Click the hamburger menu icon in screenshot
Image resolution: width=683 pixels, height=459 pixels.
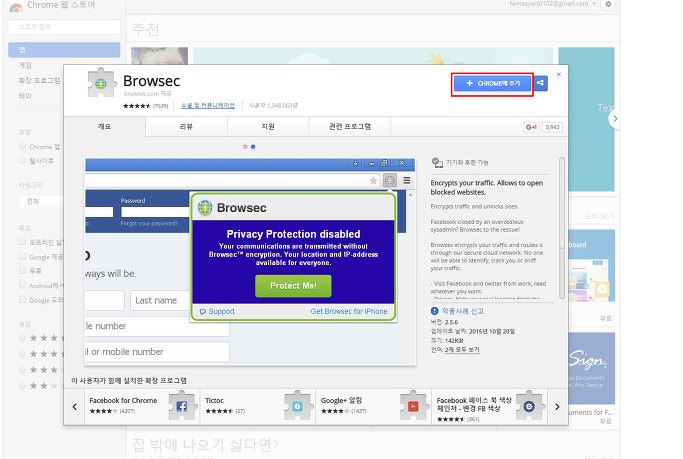407,180
